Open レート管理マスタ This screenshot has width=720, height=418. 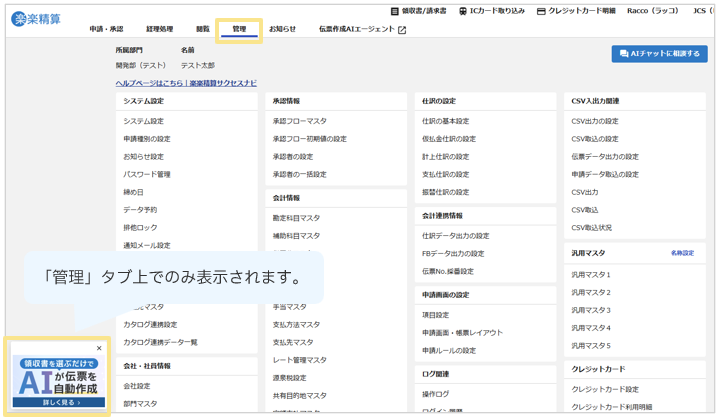tap(299, 360)
